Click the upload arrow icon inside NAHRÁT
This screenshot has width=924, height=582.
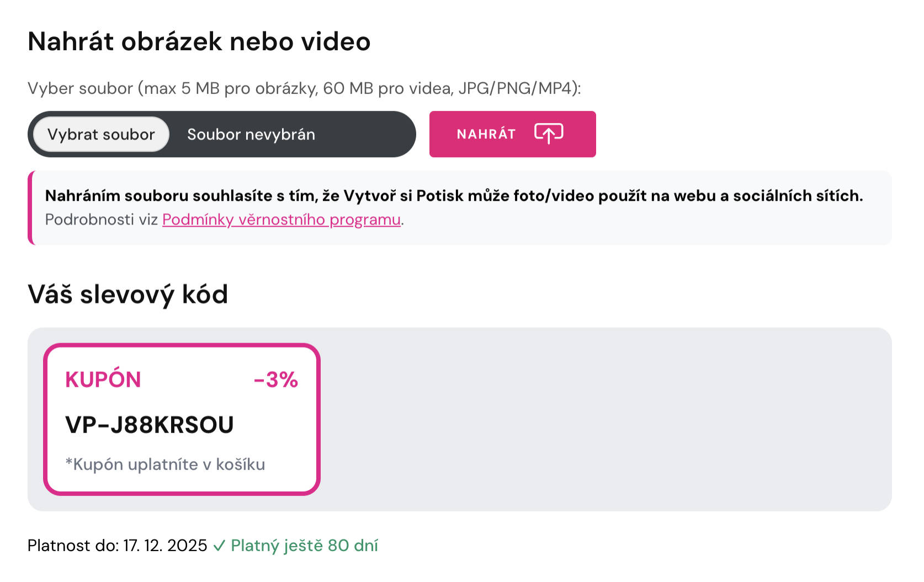(x=548, y=134)
